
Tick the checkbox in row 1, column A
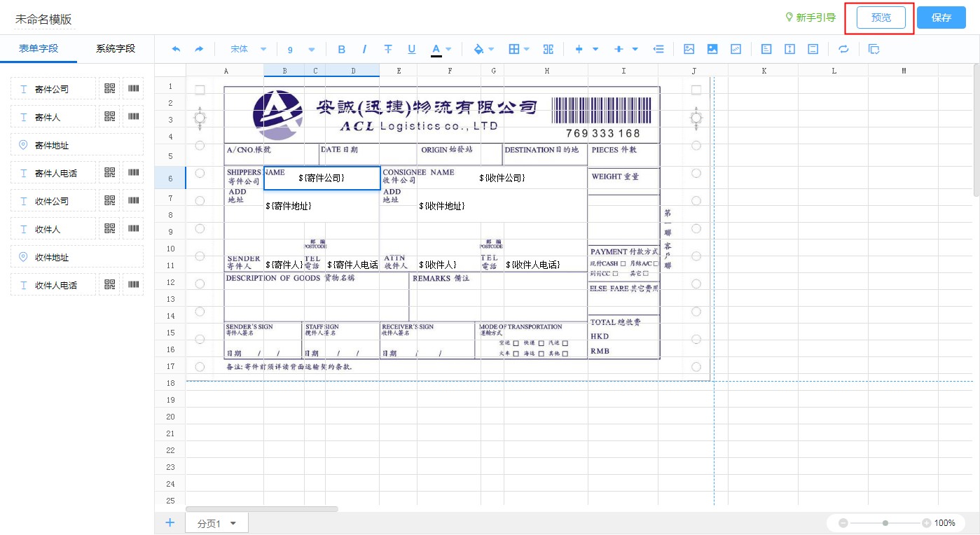point(200,90)
